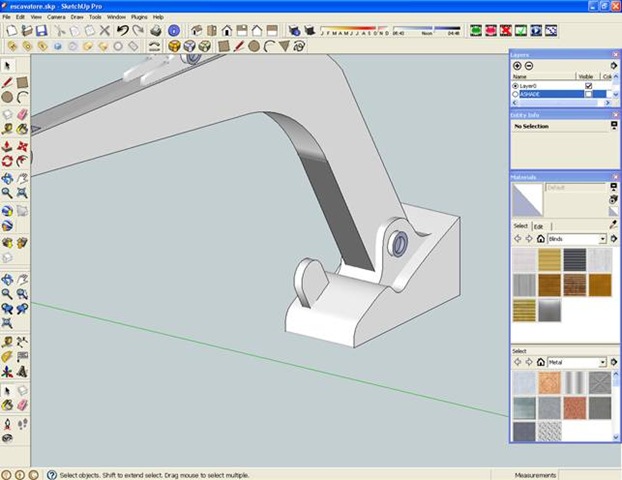Expand the Layers panel details arrow
This screenshot has width=622, height=480.
(x=613, y=65)
